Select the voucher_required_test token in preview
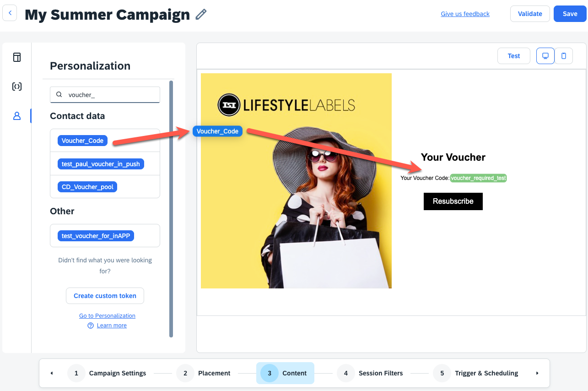Image resolution: width=588 pixels, height=391 pixels. (478, 178)
